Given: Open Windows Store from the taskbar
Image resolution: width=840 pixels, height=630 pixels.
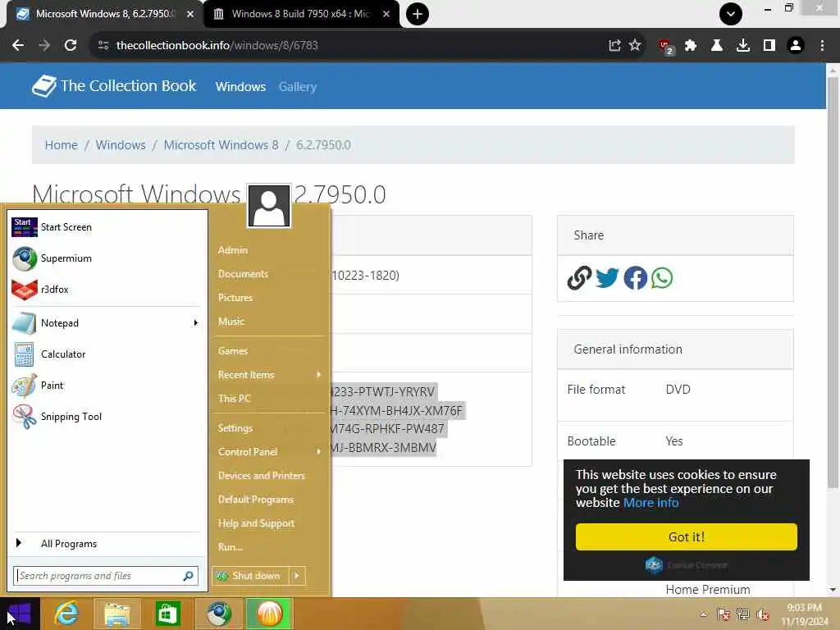Looking at the screenshot, I should 167,614.
